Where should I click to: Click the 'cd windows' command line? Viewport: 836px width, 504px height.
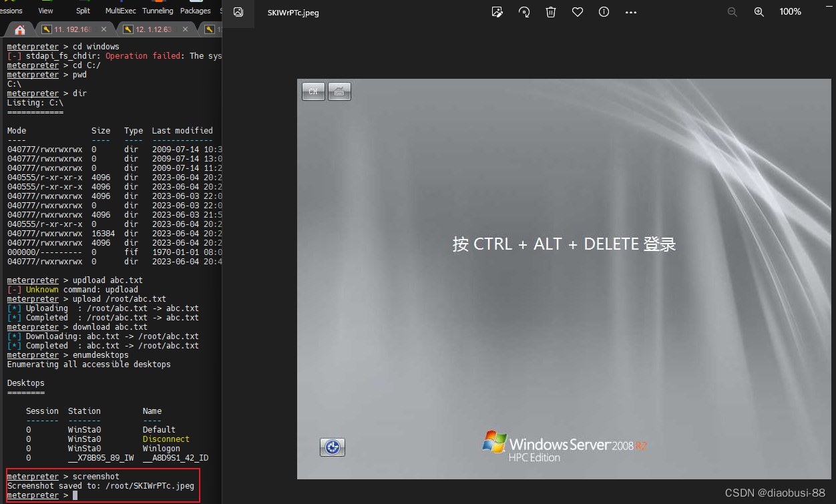(x=63, y=47)
